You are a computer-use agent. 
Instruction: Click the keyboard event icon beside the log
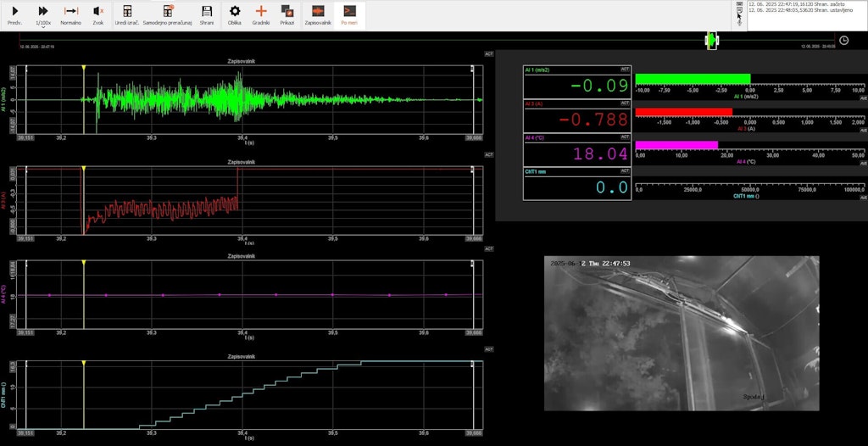click(739, 4)
